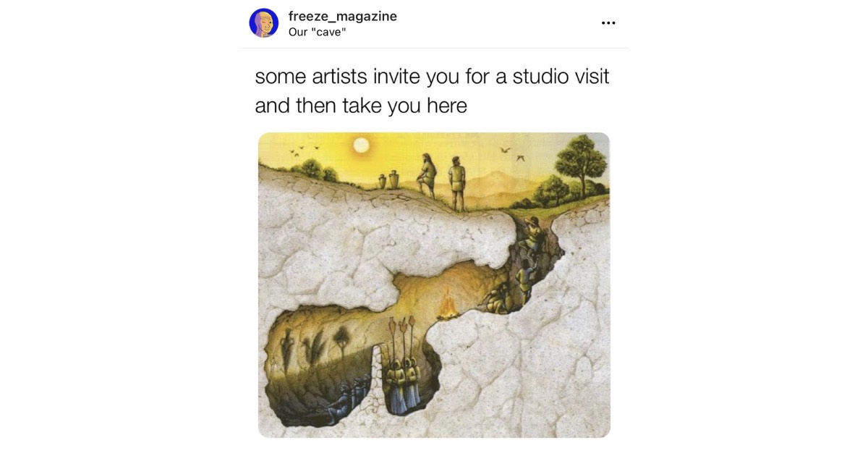Click the campfire inside the cave
The width and height of the screenshot is (868, 456).
click(x=449, y=305)
